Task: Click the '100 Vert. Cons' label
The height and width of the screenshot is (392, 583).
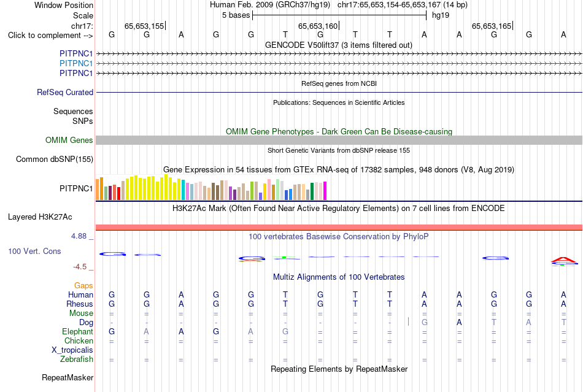Action: click(34, 251)
